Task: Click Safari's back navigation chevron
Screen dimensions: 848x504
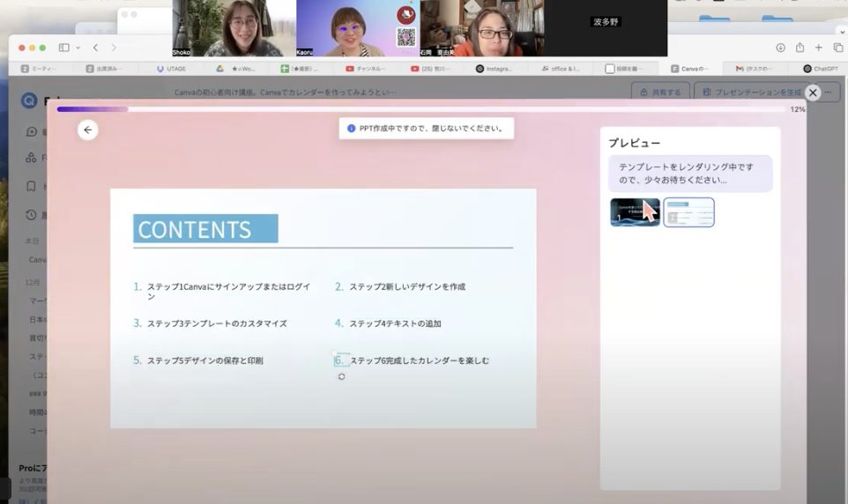Action: coord(95,48)
